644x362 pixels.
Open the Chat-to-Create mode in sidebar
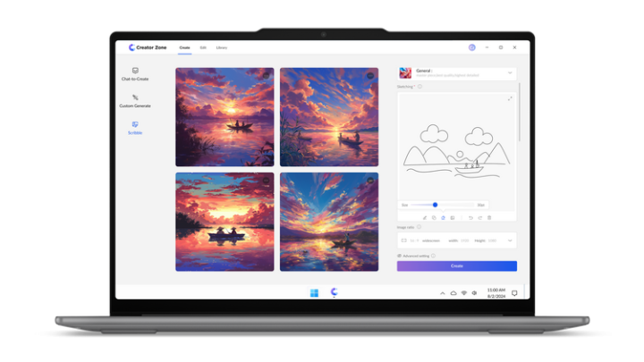point(135,73)
